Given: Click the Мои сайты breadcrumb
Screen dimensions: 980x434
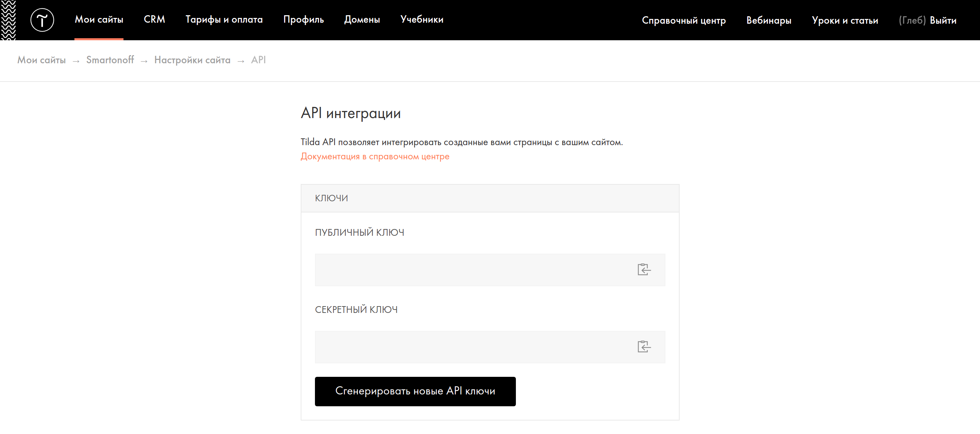Looking at the screenshot, I should pyautogui.click(x=42, y=60).
